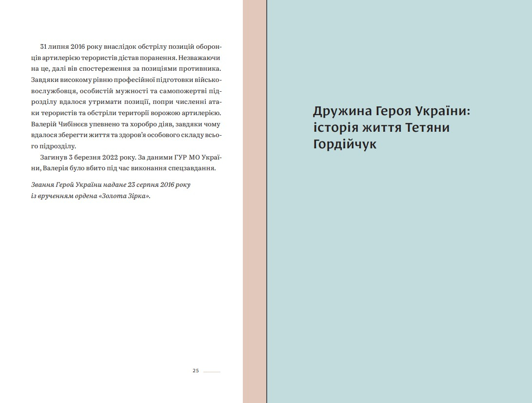Click the word "спецзавдання"
This screenshot has width=532, height=403.
pyautogui.click(x=194, y=168)
